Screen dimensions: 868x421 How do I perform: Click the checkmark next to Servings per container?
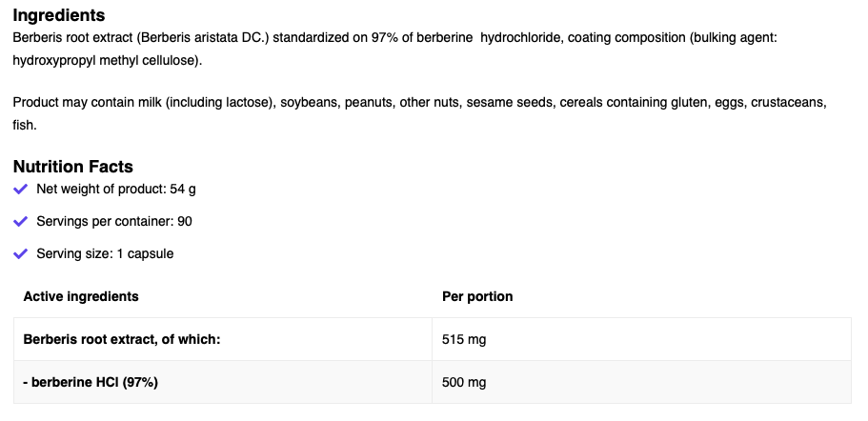coord(21,221)
